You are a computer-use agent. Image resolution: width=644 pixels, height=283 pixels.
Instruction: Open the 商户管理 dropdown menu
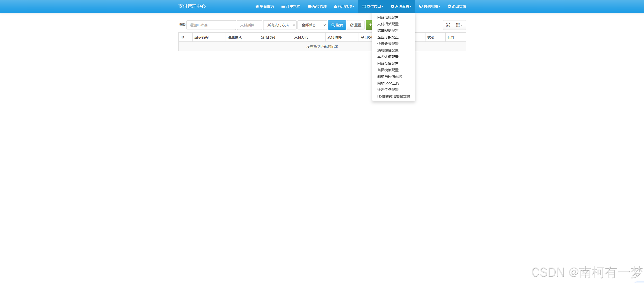(x=344, y=6)
